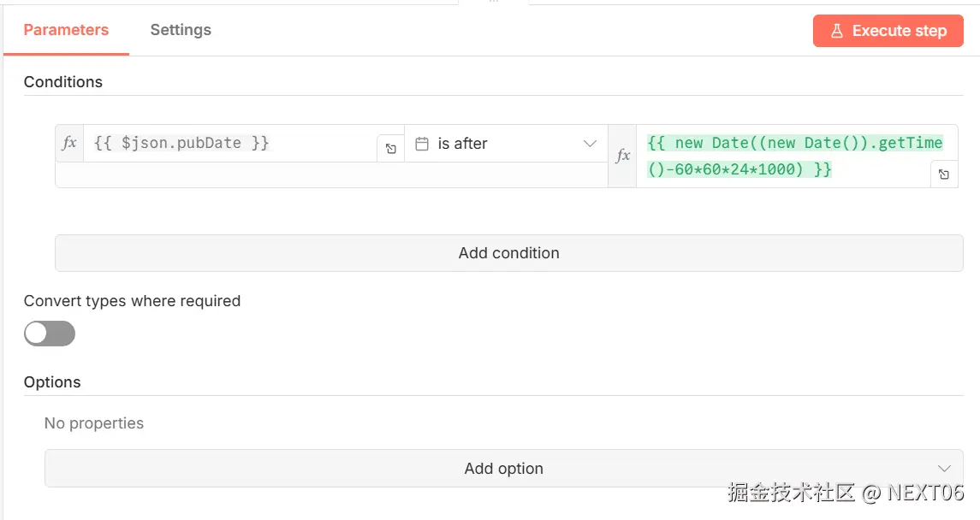The width and height of the screenshot is (980, 520).
Task: Click the Conditions section heading
Action: point(63,82)
